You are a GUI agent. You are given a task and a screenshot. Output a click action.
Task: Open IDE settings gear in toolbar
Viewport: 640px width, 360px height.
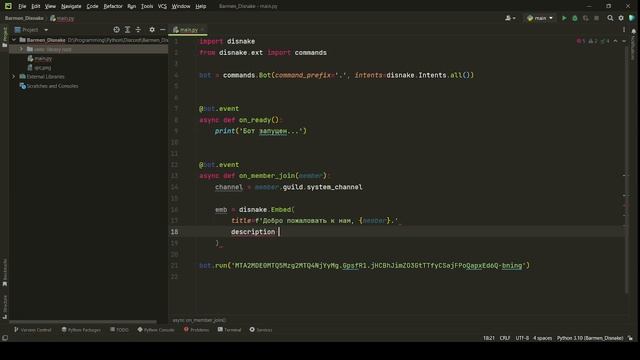[x=621, y=18]
